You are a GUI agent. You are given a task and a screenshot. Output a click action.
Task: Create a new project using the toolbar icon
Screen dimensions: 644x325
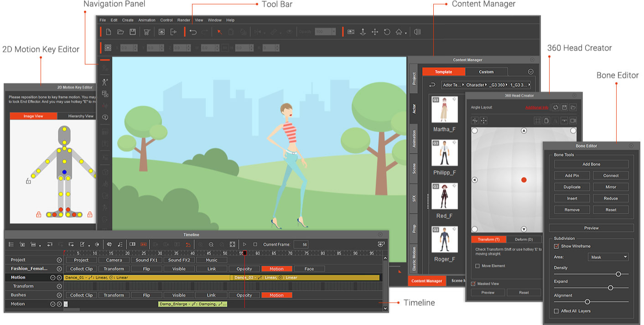108,31
